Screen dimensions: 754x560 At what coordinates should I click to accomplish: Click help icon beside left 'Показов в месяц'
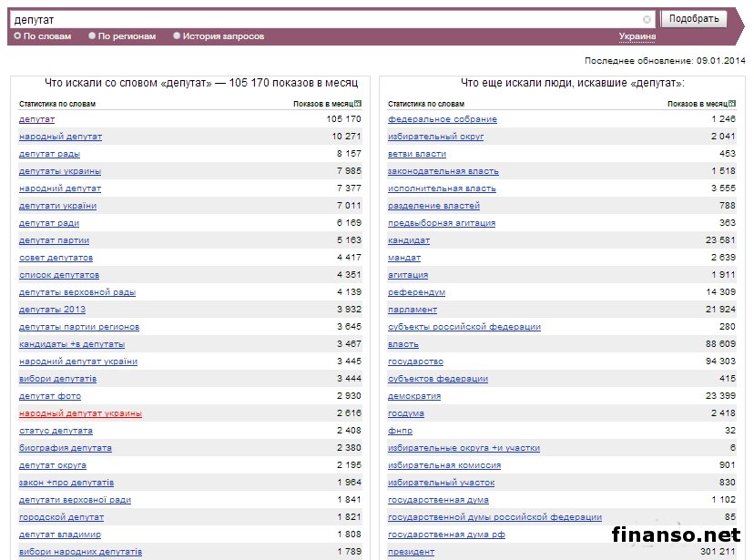pyautogui.click(x=359, y=104)
